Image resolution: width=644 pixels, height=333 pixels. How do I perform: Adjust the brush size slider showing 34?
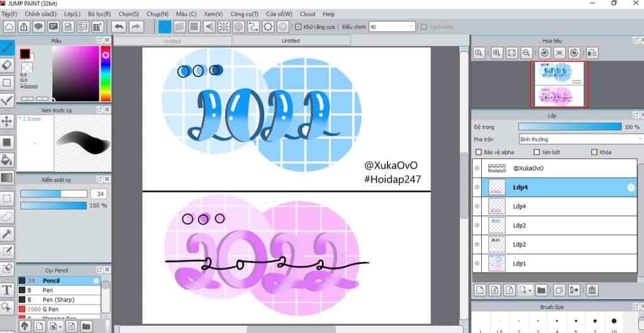click(x=54, y=194)
